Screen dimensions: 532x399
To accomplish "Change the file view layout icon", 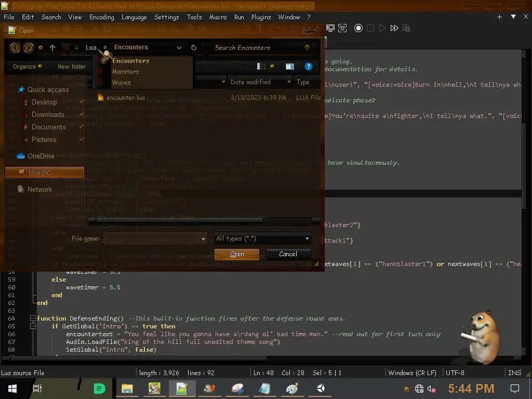I will pos(261,66).
